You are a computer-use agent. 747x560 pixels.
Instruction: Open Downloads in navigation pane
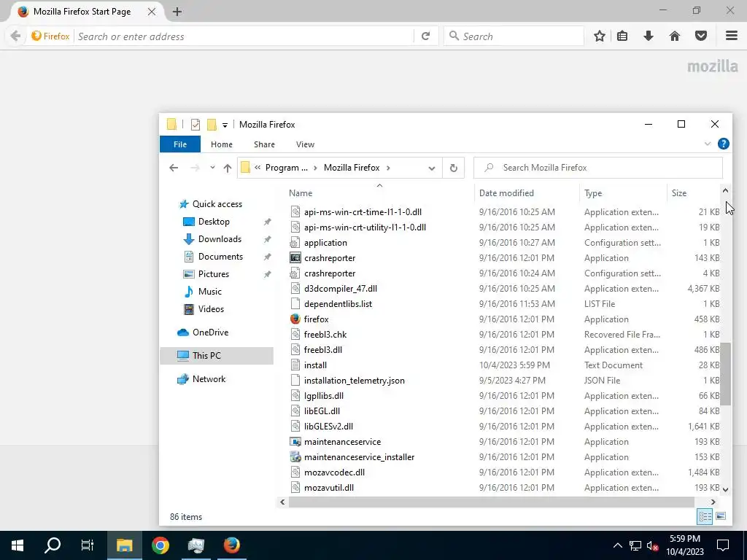(220, 239)
